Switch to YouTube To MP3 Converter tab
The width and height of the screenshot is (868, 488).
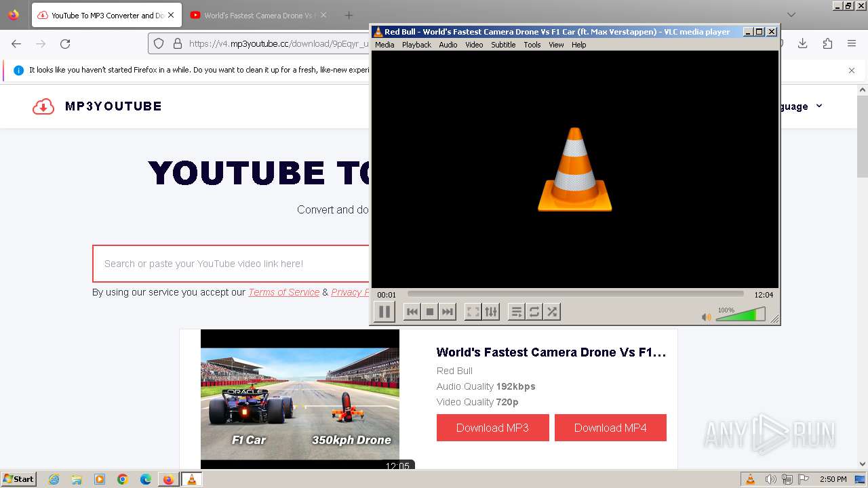tap(106, 15)
